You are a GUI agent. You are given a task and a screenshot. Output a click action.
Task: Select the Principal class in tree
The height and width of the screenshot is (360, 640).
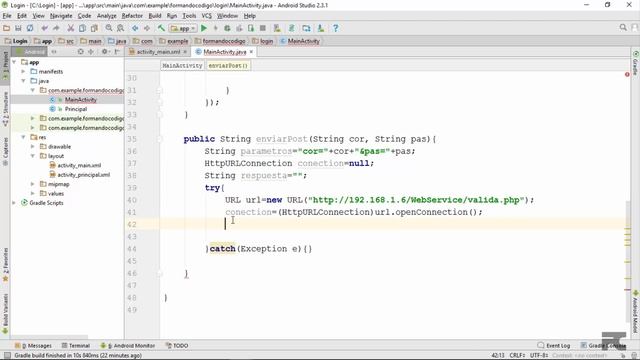76,109
